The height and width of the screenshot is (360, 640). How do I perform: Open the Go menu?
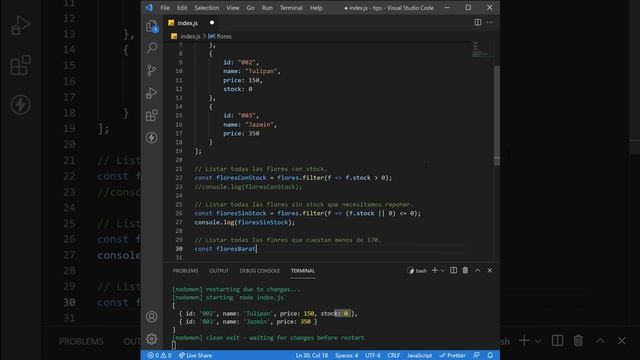pyautogui.click(x=250, y=8)
